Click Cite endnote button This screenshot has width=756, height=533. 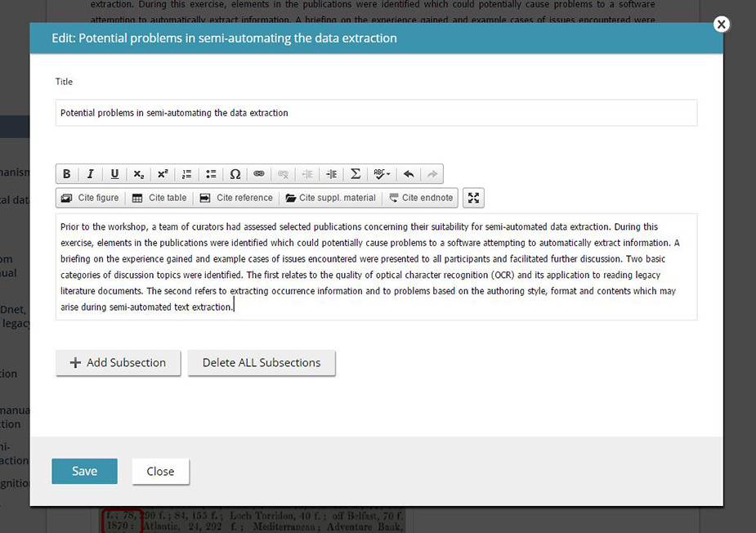pyautogui.click(x=421, y=198)
